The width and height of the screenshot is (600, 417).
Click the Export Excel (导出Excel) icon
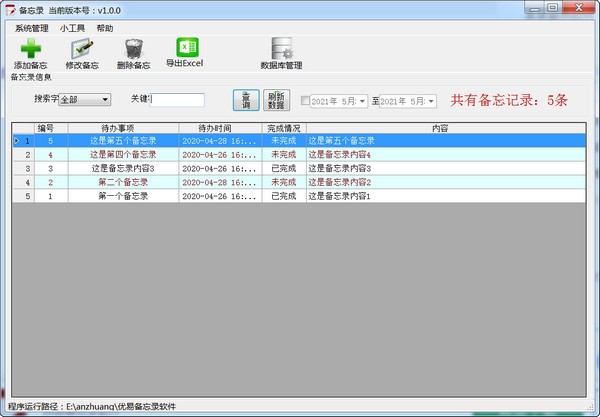point(187,47)
